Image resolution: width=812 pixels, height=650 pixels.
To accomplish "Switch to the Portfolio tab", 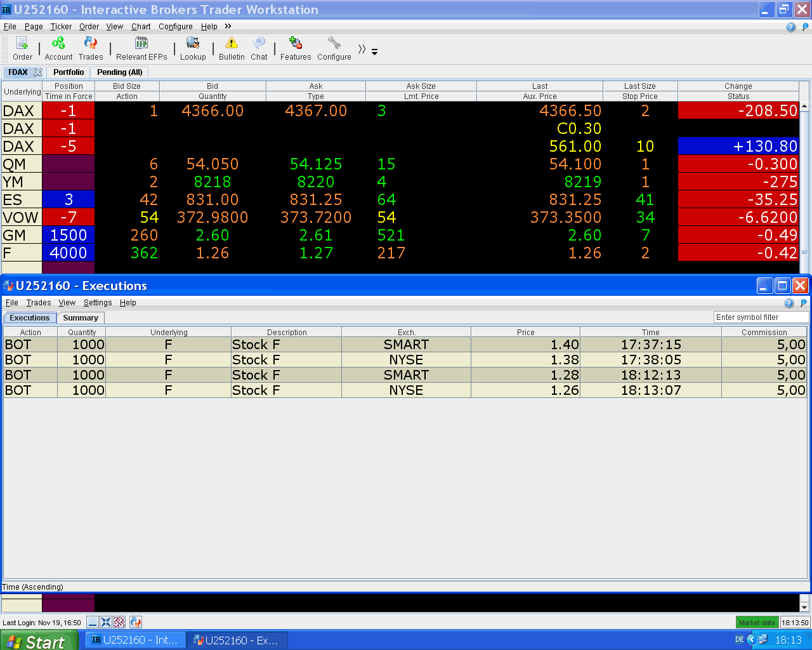I will pyautogui.click(x=69, y=72).
